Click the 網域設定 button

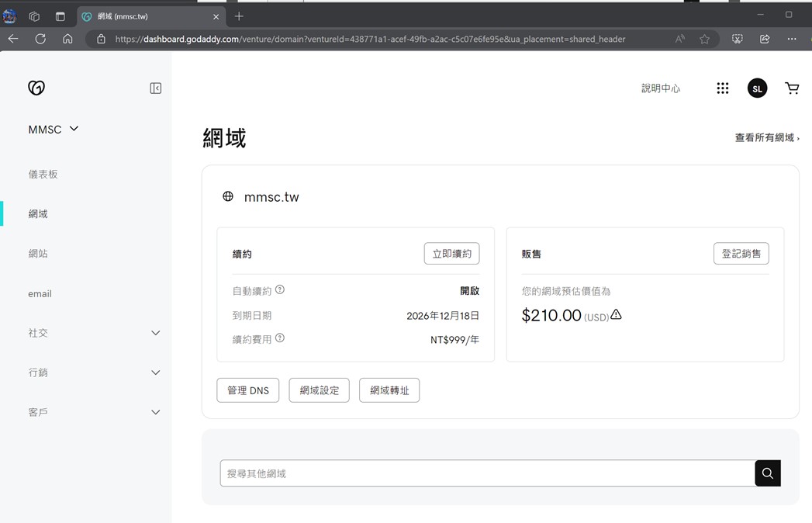pyautogui.click(x=319, y=390)
